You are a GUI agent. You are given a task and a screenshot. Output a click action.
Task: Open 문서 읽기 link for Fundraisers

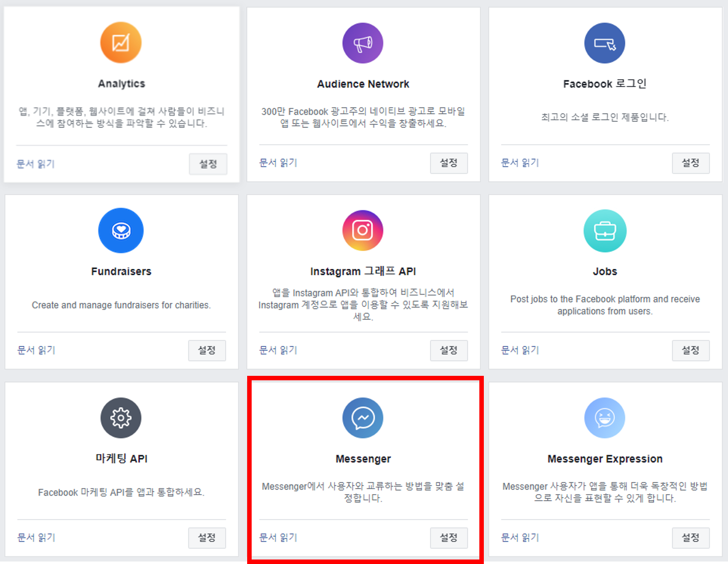[36, 350]
